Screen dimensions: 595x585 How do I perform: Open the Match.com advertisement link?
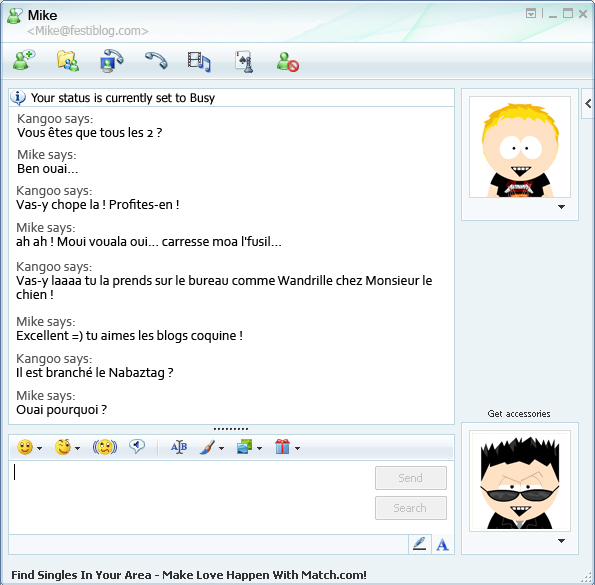pos(189,575)
